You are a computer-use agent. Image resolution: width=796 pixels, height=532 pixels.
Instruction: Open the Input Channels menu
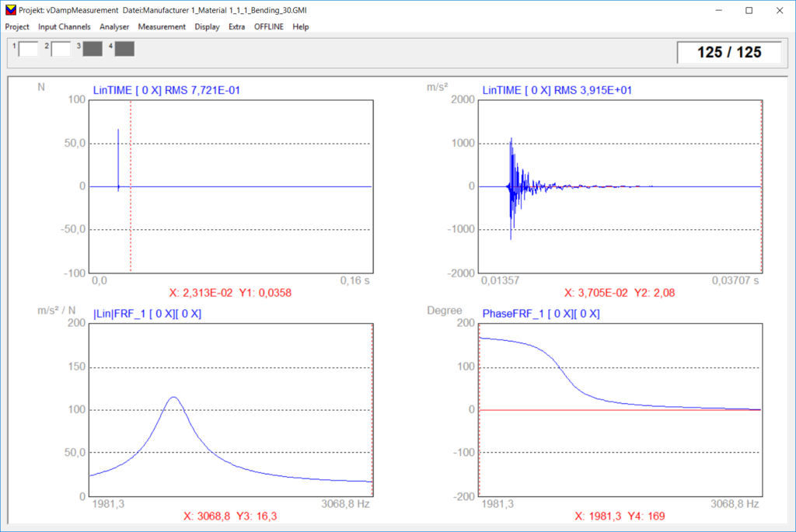coord(64,26)
